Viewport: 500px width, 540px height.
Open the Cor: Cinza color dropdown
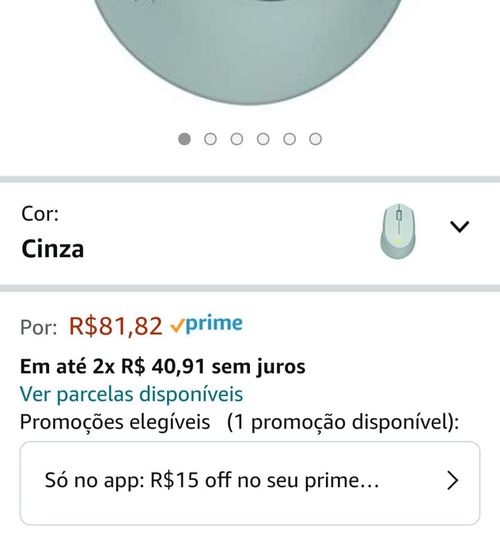(250, 234)
